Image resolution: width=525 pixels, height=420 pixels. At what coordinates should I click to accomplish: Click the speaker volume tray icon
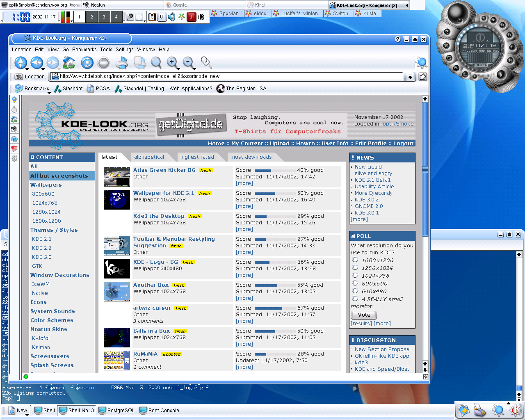[171, 17]
